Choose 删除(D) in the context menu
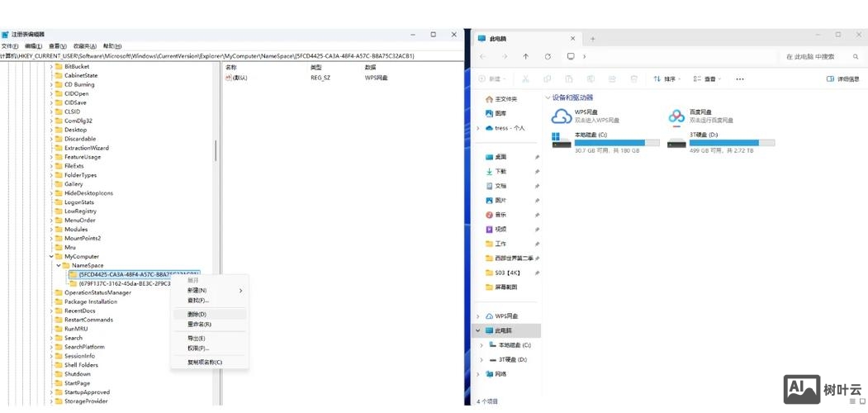This screenshot has height=413, width=868. point(197,314)
